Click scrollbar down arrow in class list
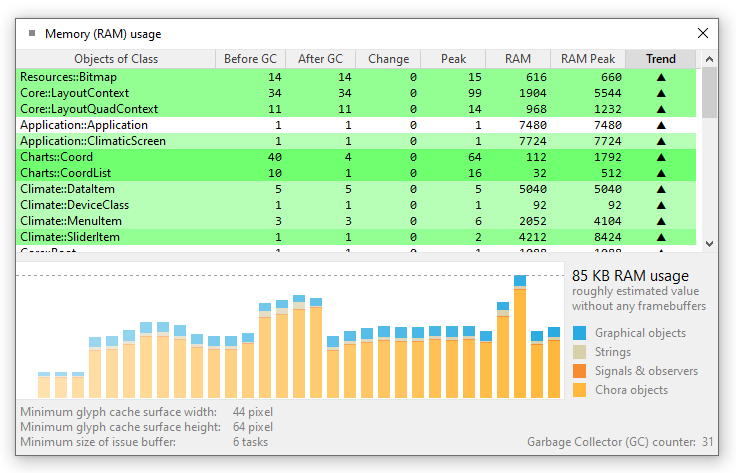Viewport: 736px width, 473px height. pyautogui.click(x=709, y=243)
